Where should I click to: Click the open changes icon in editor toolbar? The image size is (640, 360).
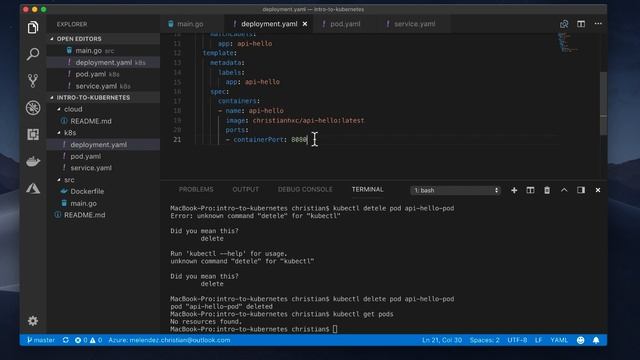[564, 24]
